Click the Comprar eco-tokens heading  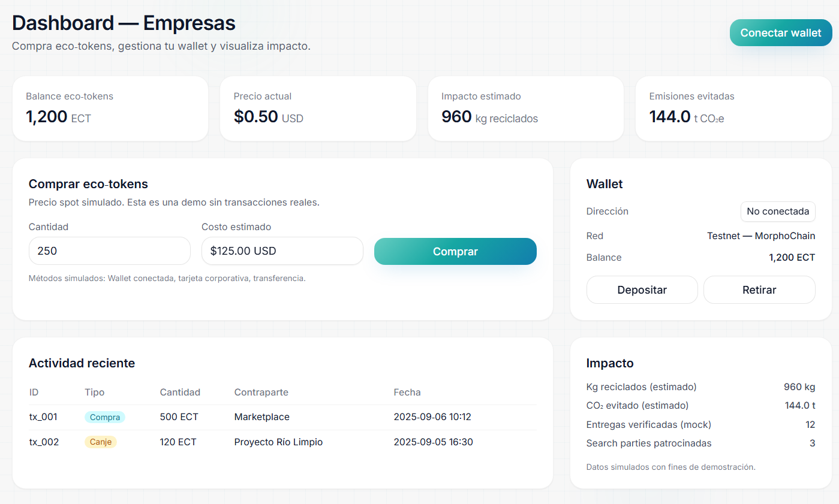coord(88,184)
